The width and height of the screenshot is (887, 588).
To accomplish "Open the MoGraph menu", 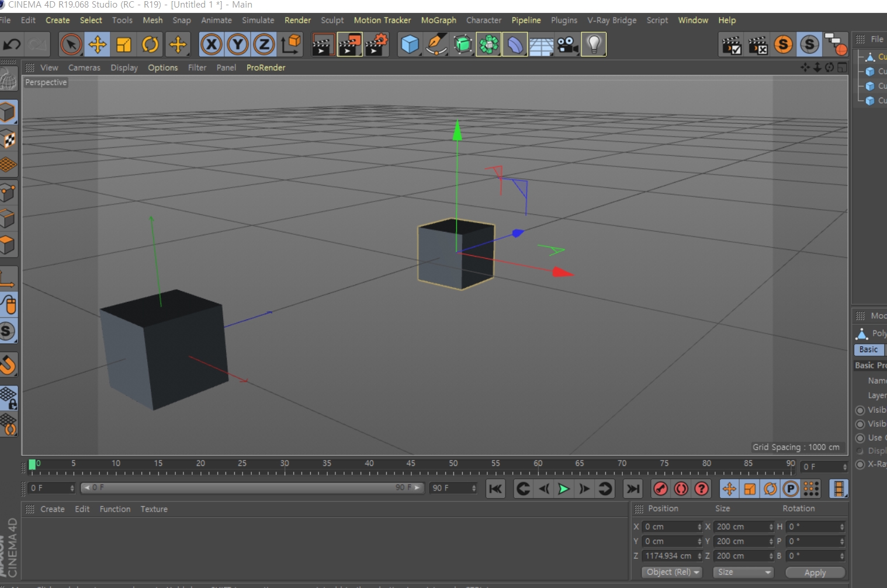I will (x=438, y=20).
